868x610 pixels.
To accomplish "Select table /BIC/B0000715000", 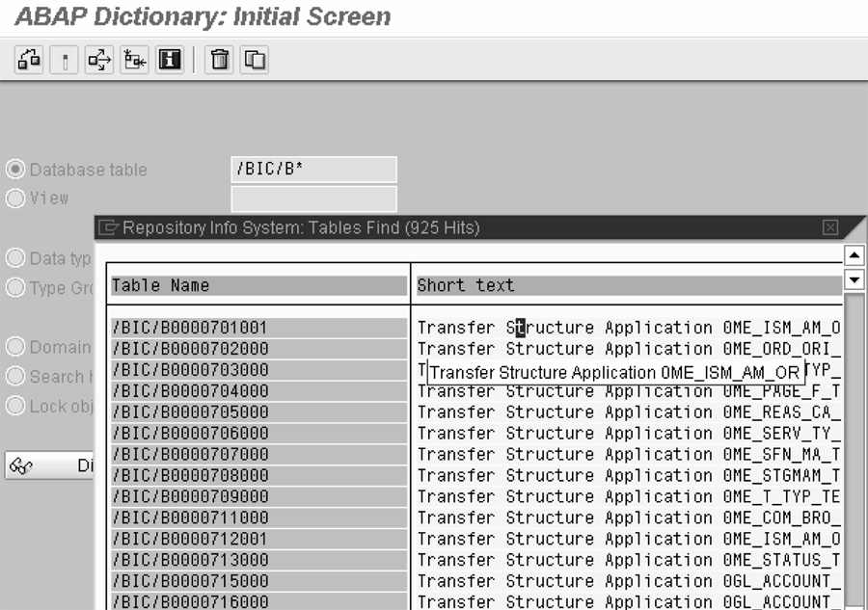I will (259, 581).
